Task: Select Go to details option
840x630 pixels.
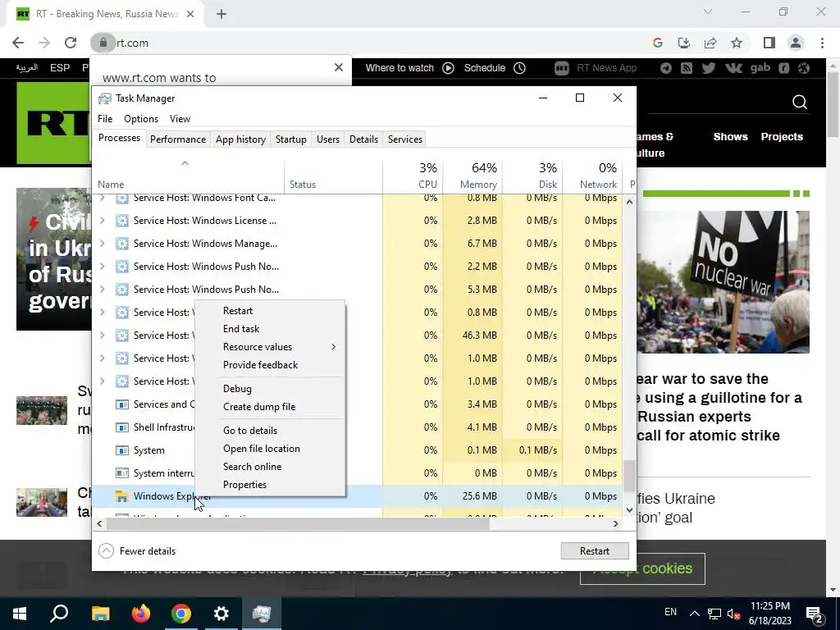Action: (271, 430)
